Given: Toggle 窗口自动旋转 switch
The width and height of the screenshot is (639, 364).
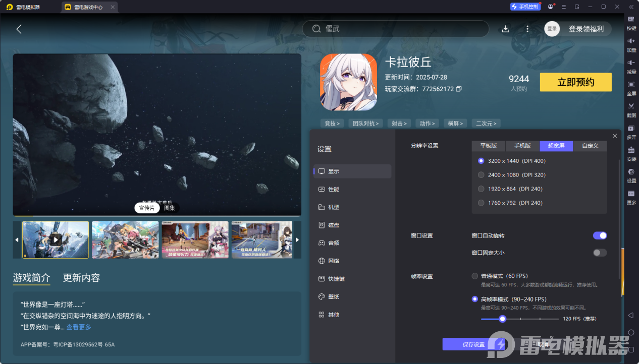Looking at the screenshot, I should tap(600, 235).
